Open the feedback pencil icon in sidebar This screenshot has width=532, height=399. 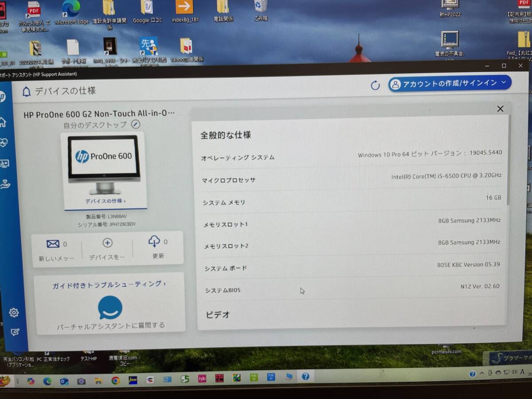click(15, 332)
